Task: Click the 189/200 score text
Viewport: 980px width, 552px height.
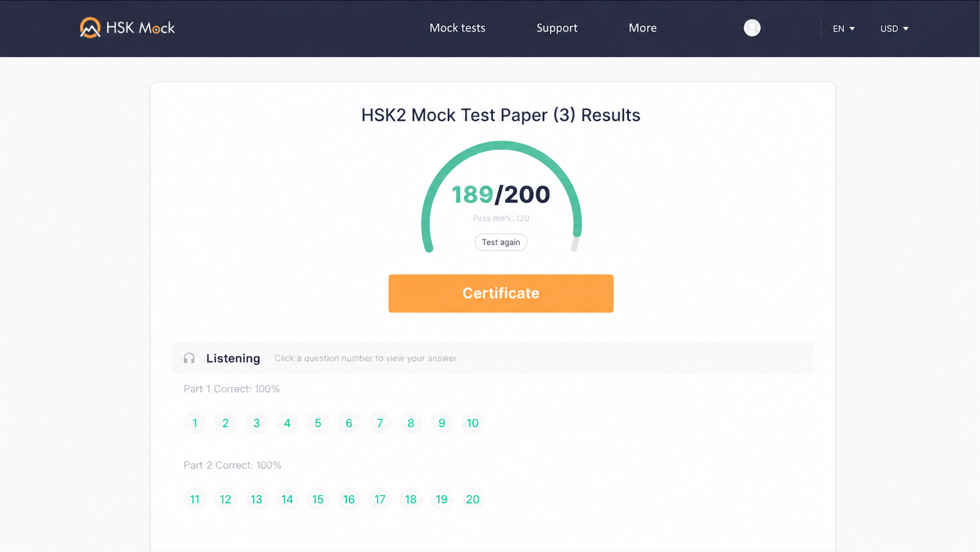Action: tap(501, 195)
